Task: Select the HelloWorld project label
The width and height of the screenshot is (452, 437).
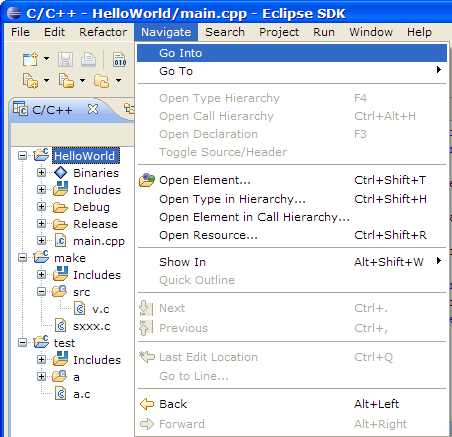Action: coord(85,156)
